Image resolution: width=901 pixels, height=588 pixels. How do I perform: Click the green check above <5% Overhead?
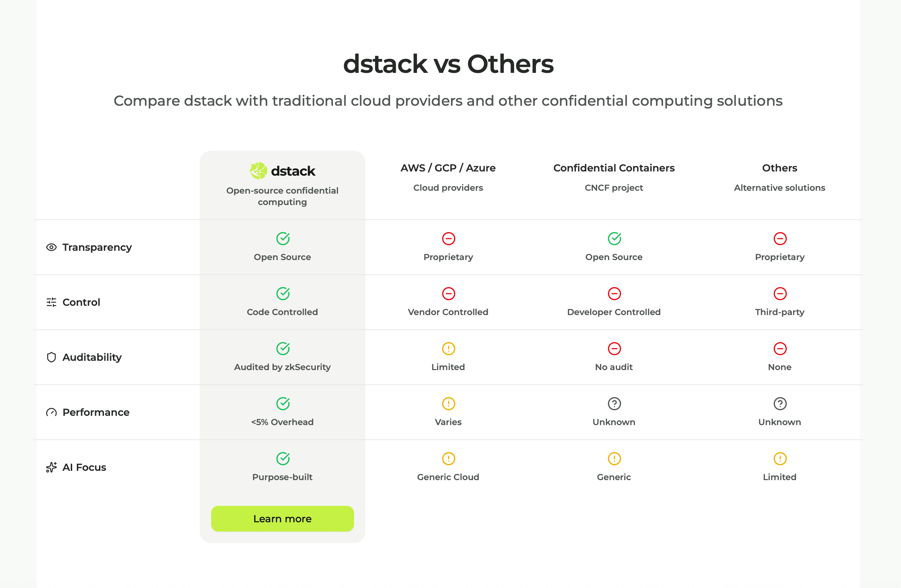click(x=283, y=404)
